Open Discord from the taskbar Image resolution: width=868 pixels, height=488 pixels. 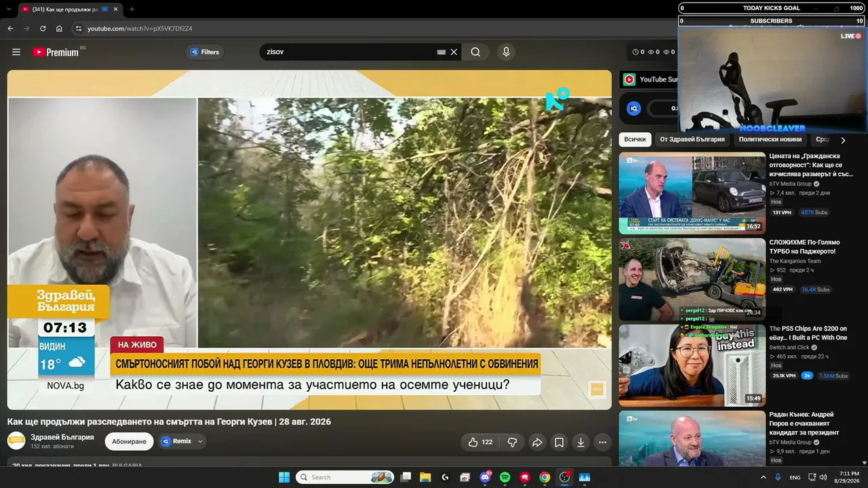point(485,477)
